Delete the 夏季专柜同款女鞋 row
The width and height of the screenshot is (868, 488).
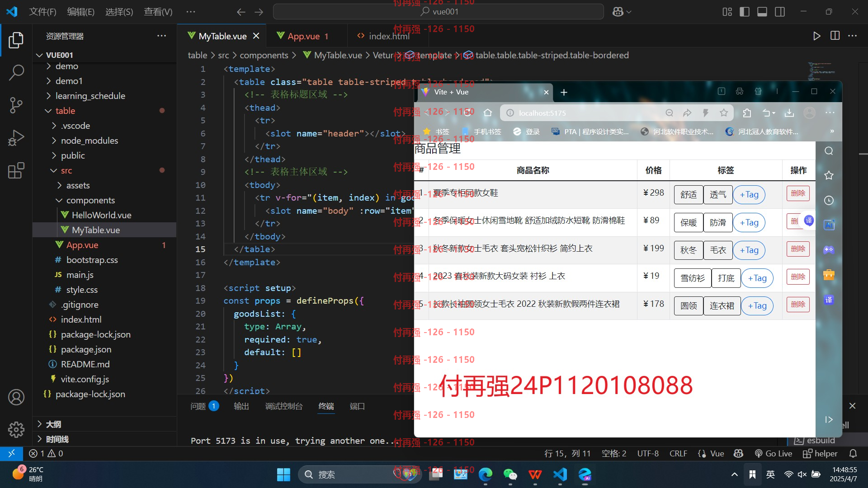click(798, 193)
